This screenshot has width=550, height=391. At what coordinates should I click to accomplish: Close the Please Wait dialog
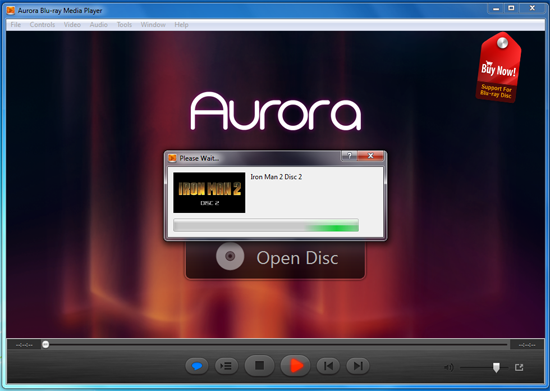click(x=370, y=156)
